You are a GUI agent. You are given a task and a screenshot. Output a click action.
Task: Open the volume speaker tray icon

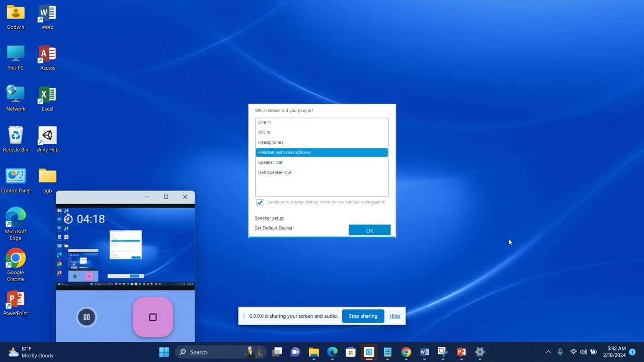point(584,352)
